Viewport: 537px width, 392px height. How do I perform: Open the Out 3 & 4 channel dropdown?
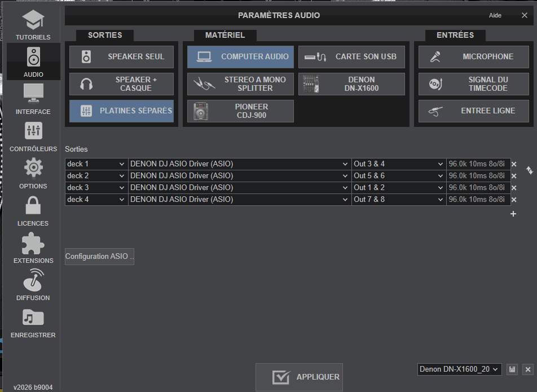(x=399, y=164)
